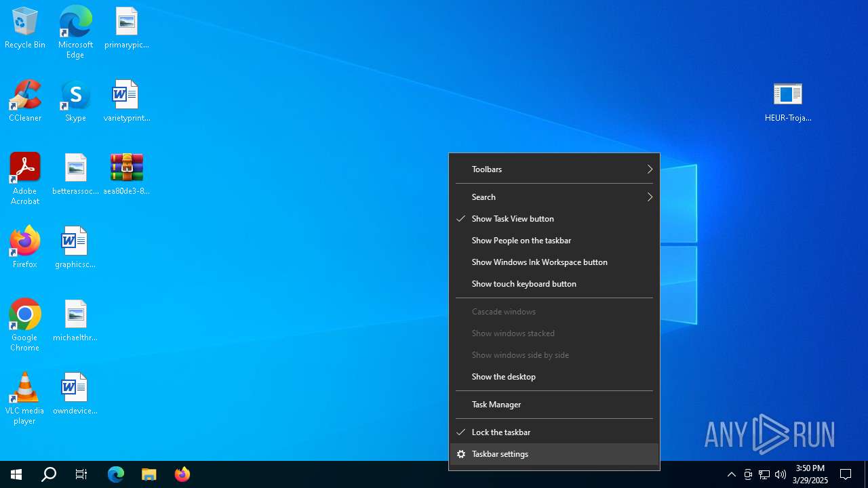Open Task Manager from context menu

(555, 405)
